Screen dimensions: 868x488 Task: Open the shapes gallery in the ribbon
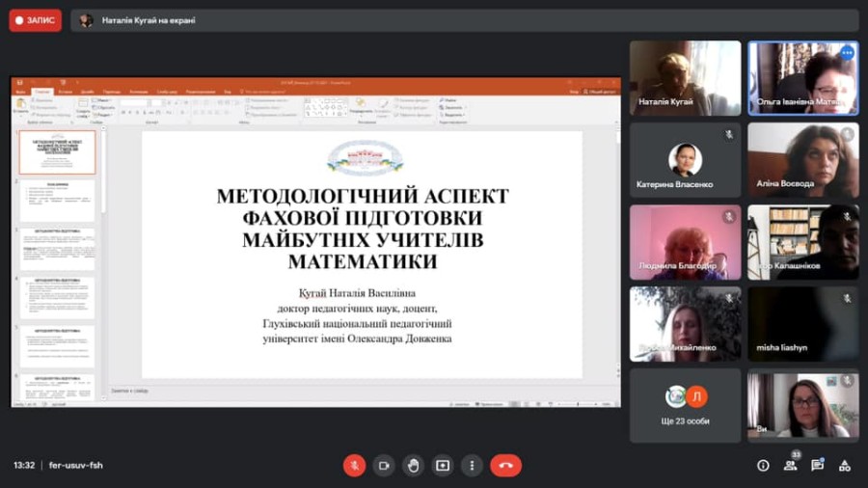[326, 107]
